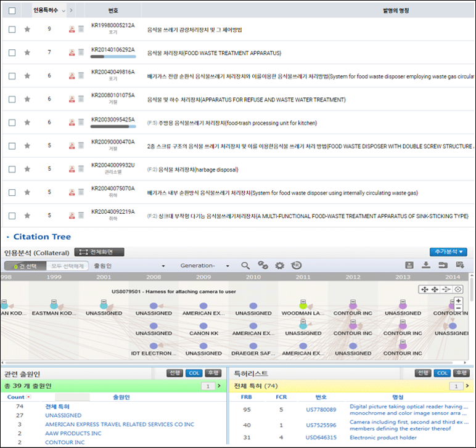Expand the 추가분석 dropdown button
Image resolution: width=476 pixels, height=448 pixels.
[x=448, y=252]
